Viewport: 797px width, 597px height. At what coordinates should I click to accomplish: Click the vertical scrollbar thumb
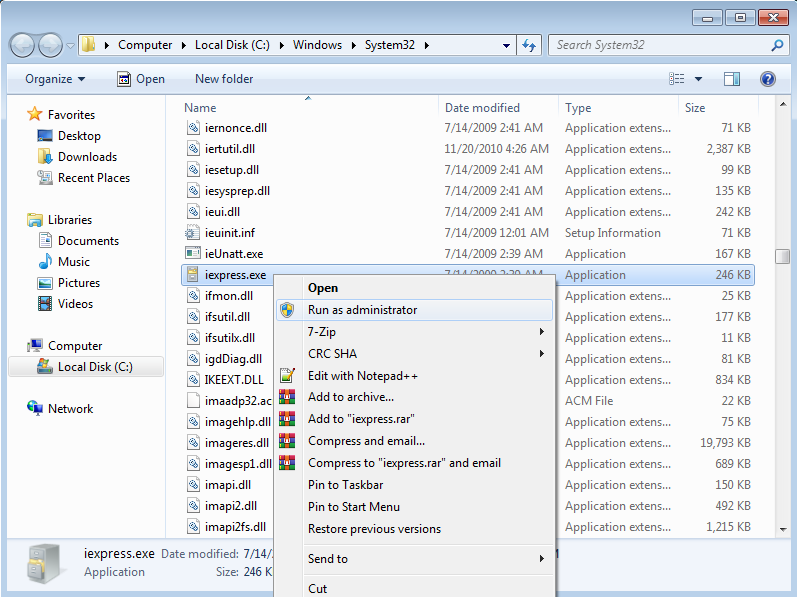click(782, 256)
